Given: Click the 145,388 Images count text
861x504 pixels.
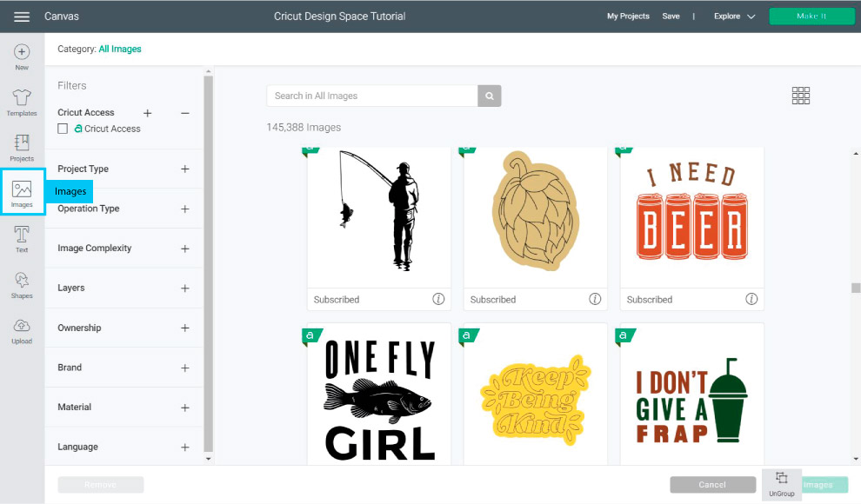Looking at the screenshot, I should (304, 127).
